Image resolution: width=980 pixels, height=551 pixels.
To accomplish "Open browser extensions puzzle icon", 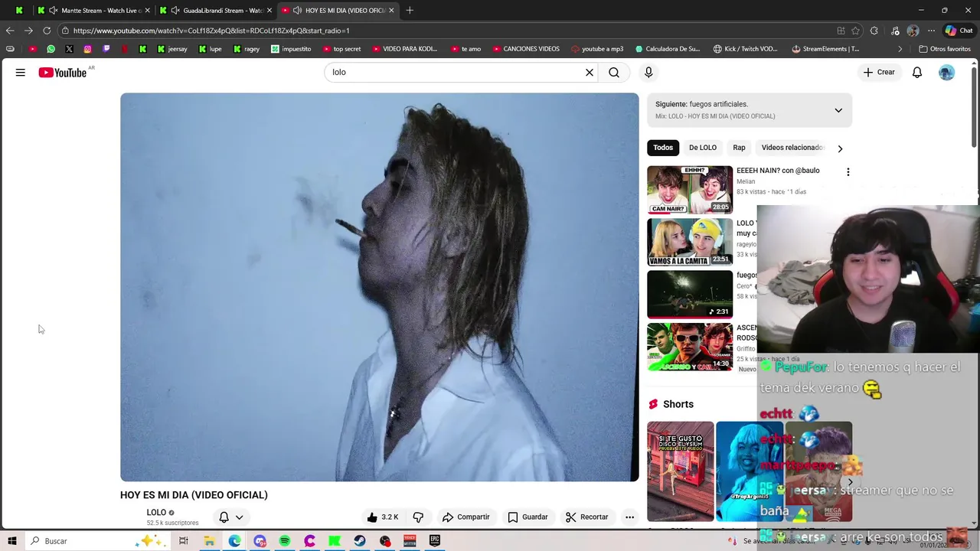I will click(874, 31).
